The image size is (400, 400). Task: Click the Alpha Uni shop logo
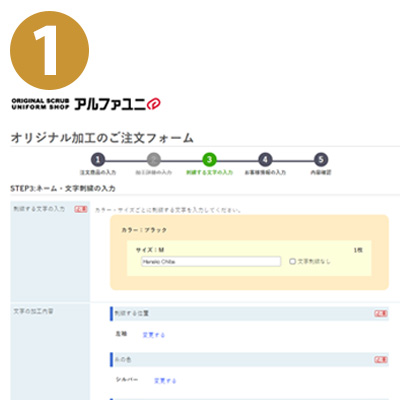(x=86, y=104)
